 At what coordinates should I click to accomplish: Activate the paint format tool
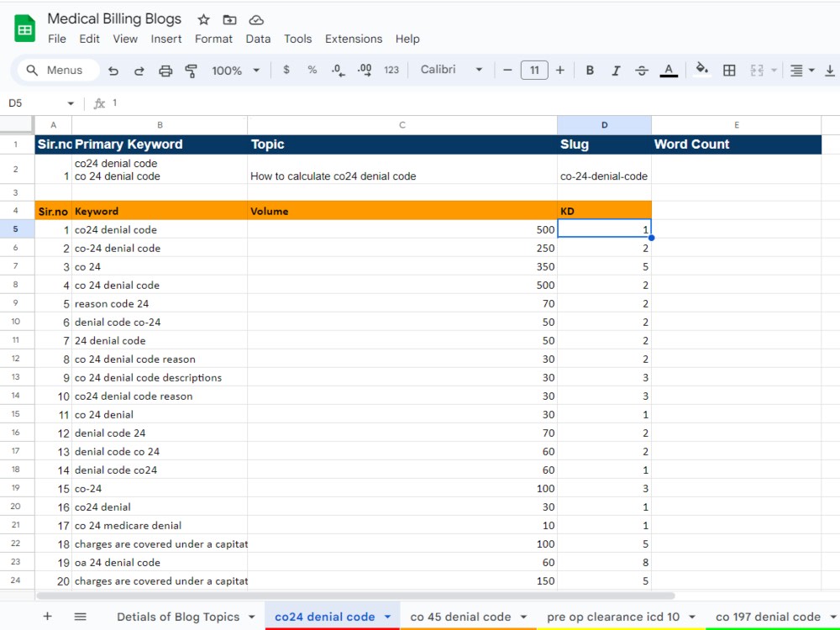pos(191,71)
